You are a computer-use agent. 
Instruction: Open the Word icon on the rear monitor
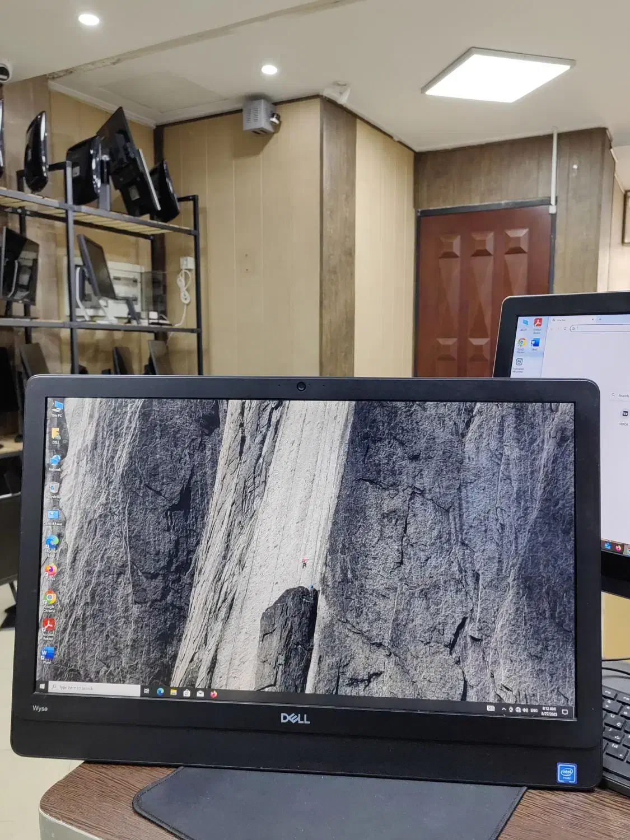535,344
